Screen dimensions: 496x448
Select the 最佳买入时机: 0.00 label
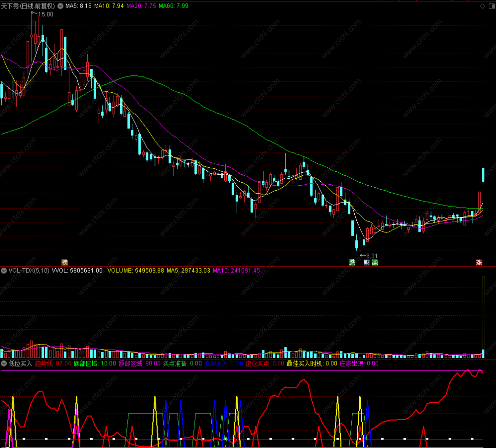tap(312, 363)
